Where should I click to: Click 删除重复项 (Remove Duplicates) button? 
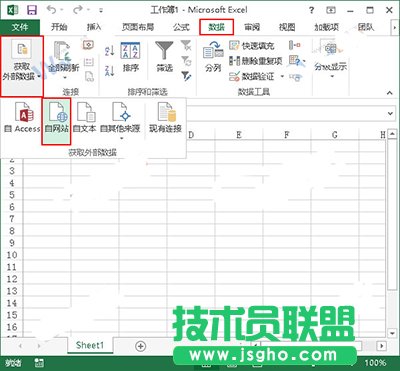point(256,61)
